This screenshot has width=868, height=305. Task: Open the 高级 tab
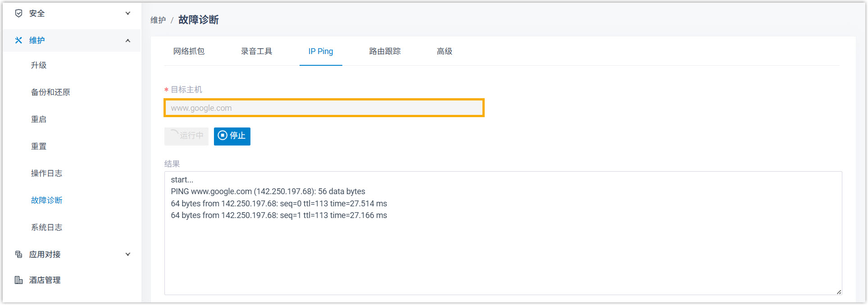tap(444, 51)
